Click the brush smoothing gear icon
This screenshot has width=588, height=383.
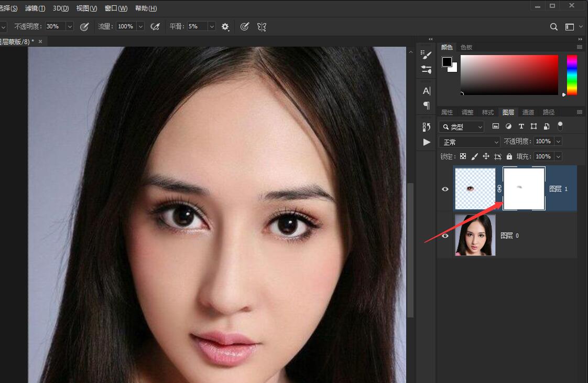(225, 26)
